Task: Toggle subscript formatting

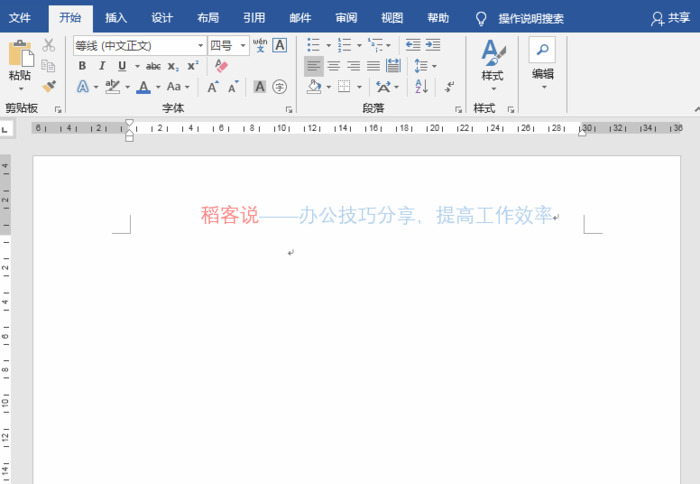Action: [x=173, y=67]
